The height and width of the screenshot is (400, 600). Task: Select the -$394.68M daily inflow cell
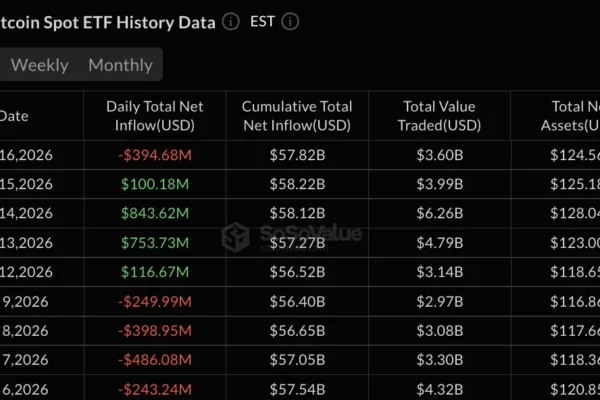(x=155, y=155)
